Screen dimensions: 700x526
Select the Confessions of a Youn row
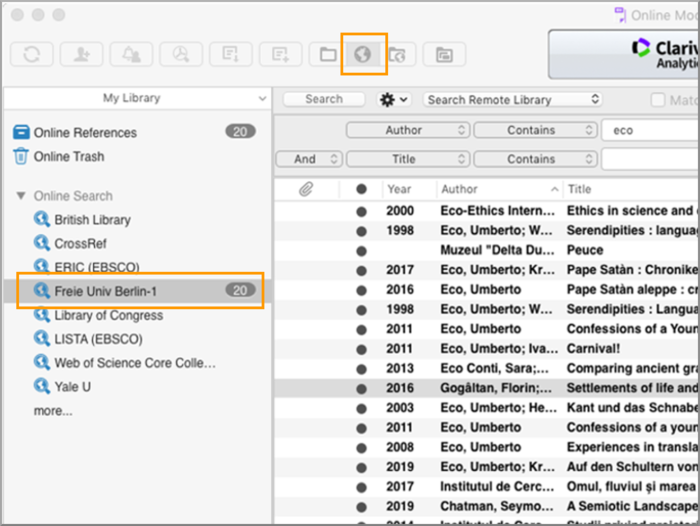[x=487, y=329]
